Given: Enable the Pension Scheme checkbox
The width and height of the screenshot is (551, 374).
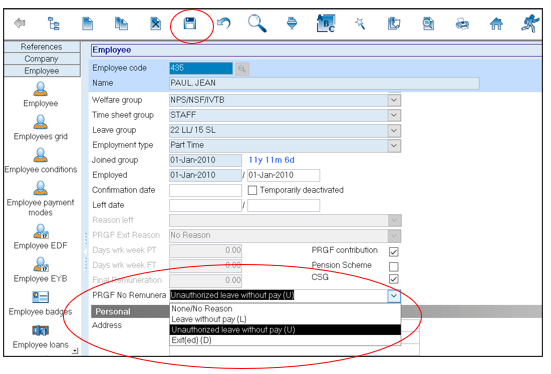Looking at the screenshot, I should (394, 266).
